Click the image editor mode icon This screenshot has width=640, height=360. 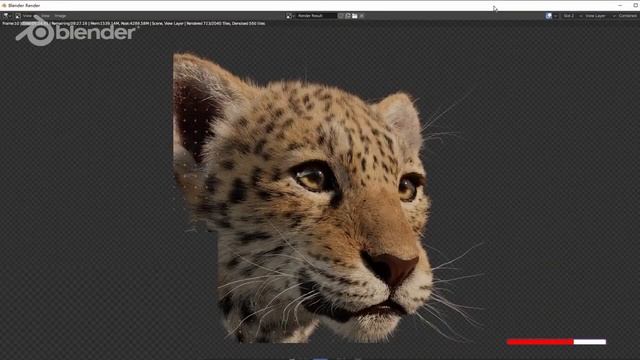18,16
